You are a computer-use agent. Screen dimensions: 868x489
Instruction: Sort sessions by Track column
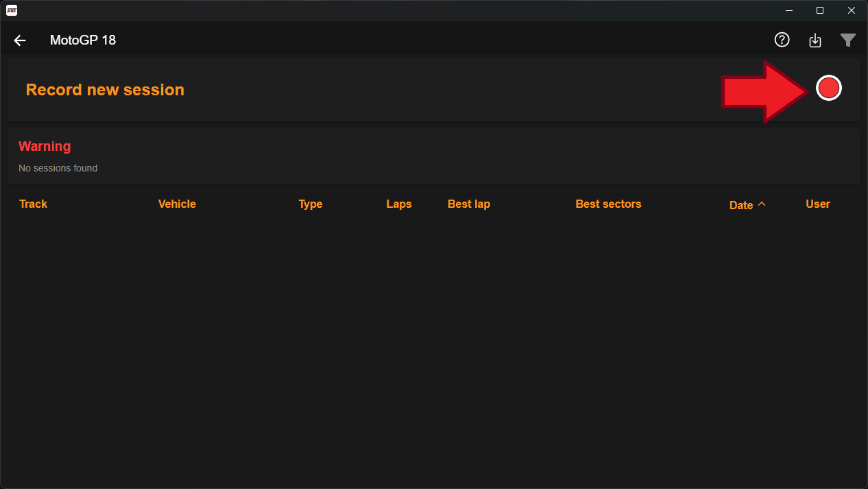tap(34, 204)
